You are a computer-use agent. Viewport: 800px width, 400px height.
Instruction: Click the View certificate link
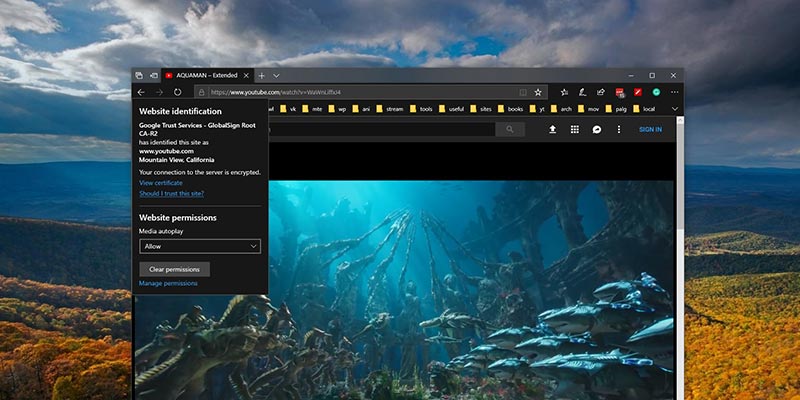click(161, 183)
